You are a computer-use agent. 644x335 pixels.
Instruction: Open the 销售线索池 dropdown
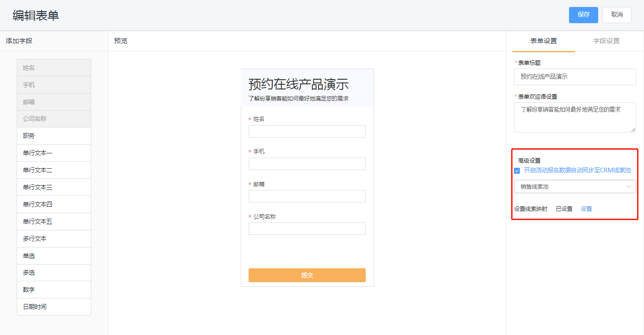[575, 186]
